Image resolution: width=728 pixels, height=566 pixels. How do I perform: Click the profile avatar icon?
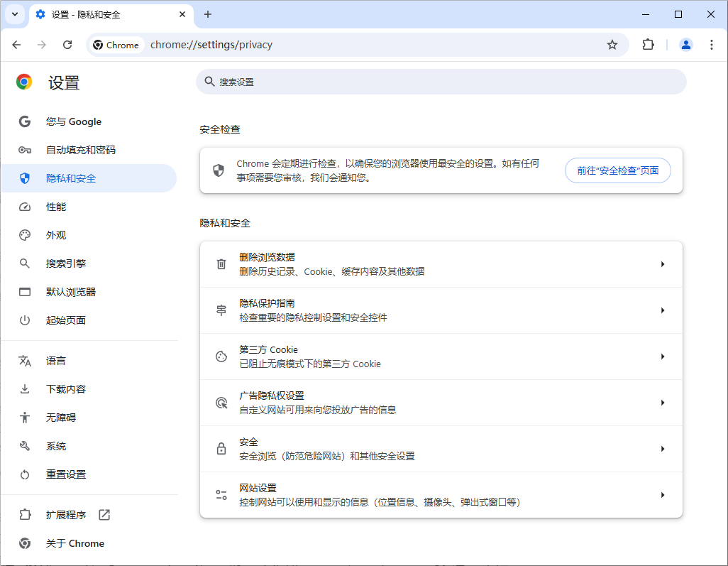[x=685, y=44]
